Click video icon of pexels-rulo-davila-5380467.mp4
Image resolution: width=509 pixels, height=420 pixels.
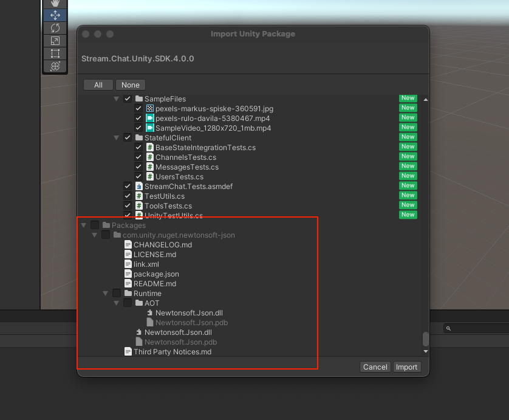149,118
